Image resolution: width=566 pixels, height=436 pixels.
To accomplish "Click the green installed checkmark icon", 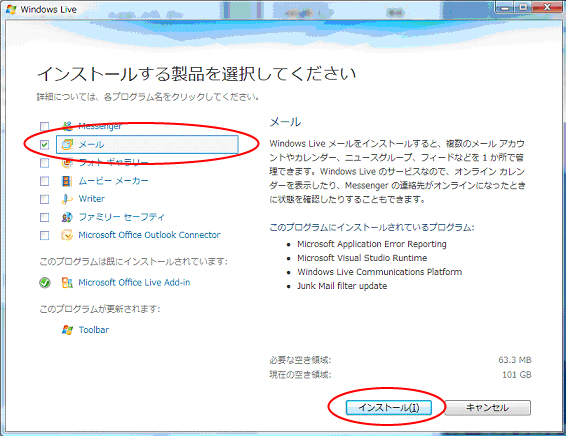I will click(45, 283).
